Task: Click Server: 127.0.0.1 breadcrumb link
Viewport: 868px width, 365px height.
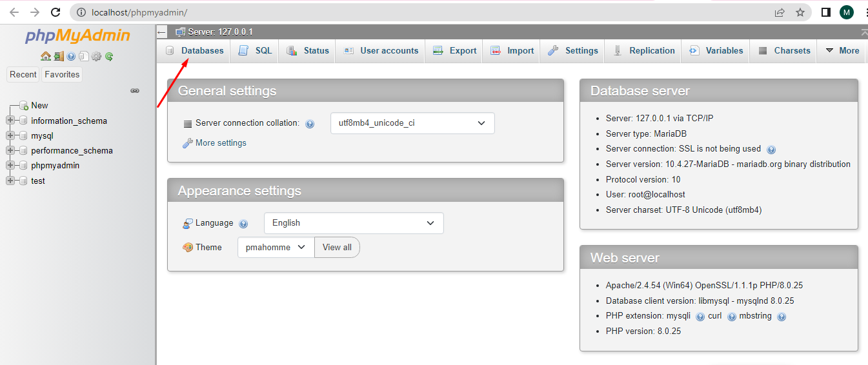Action: 220,32
